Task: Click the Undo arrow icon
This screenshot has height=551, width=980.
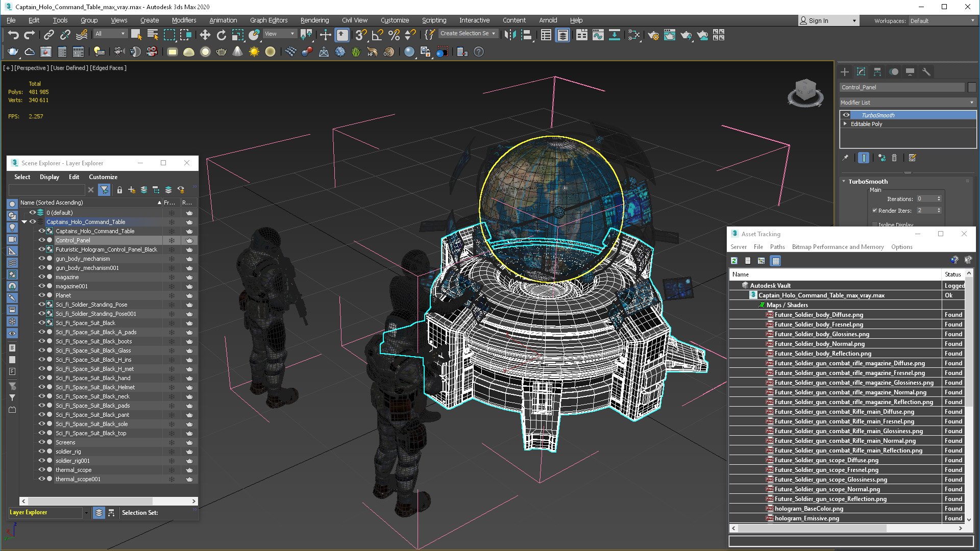Action: coord(13,35)
